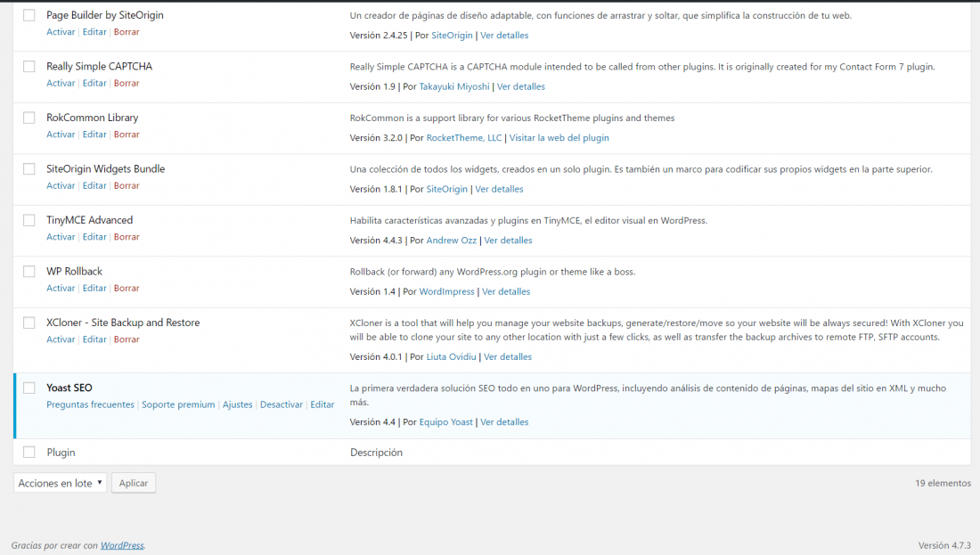
Task: Click the WP Rollback plugin name
Action: pos(74,271)
